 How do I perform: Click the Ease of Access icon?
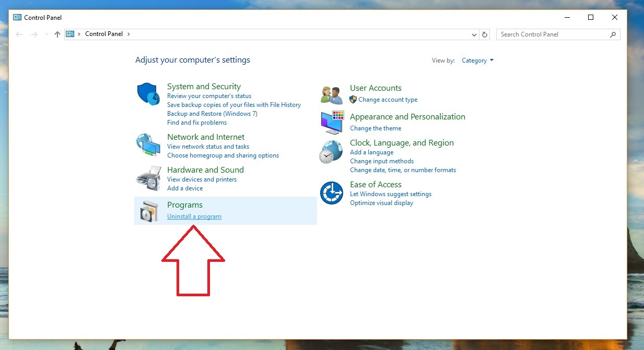coord(332,193)
